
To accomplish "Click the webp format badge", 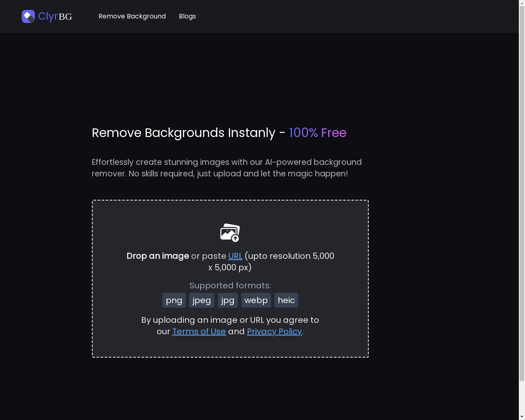I will click(256, 300).
